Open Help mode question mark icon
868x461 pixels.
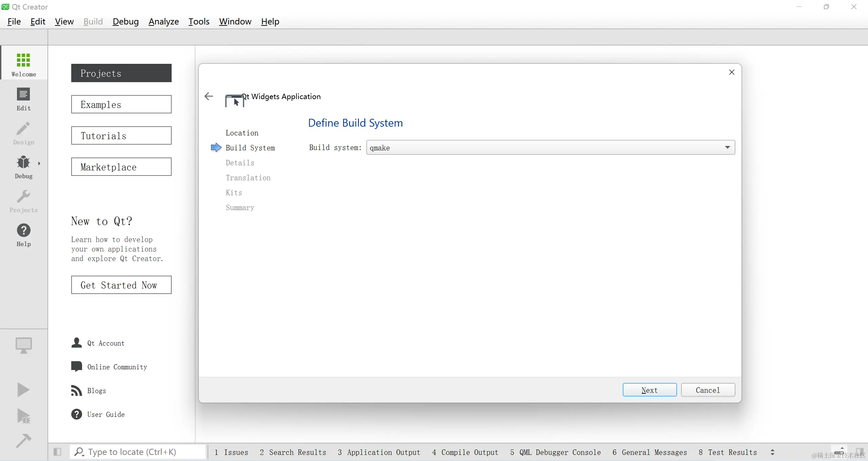(x=23, y=231)
